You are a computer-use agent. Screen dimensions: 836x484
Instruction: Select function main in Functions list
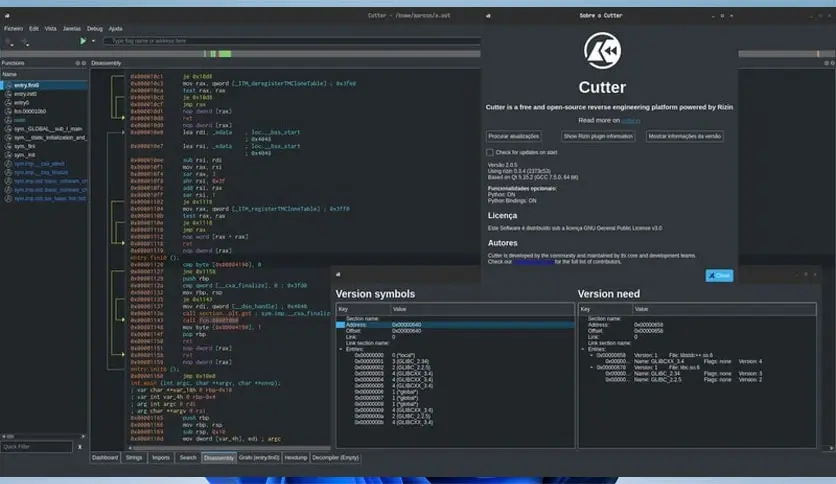pos(44,120)
